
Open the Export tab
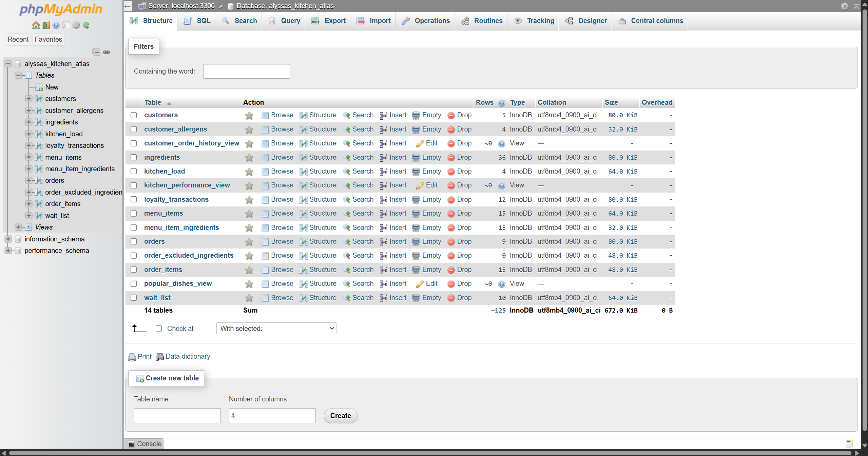click(328, 21)
